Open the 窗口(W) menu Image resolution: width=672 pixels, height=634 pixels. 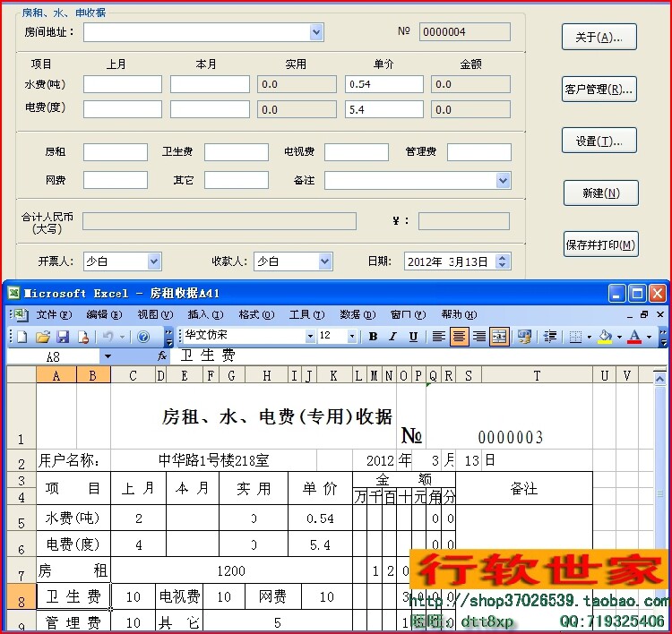coord(408,315)
